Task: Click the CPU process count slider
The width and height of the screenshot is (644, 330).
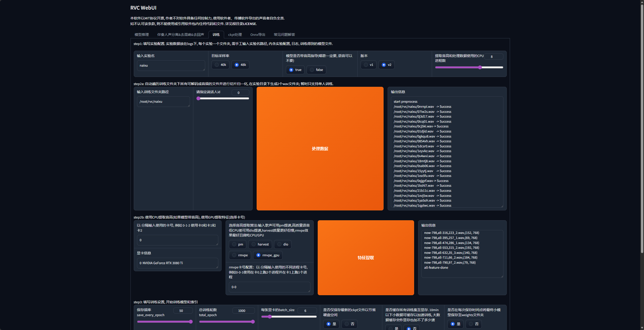Action: pyautogui.click(x=469, y=67)
